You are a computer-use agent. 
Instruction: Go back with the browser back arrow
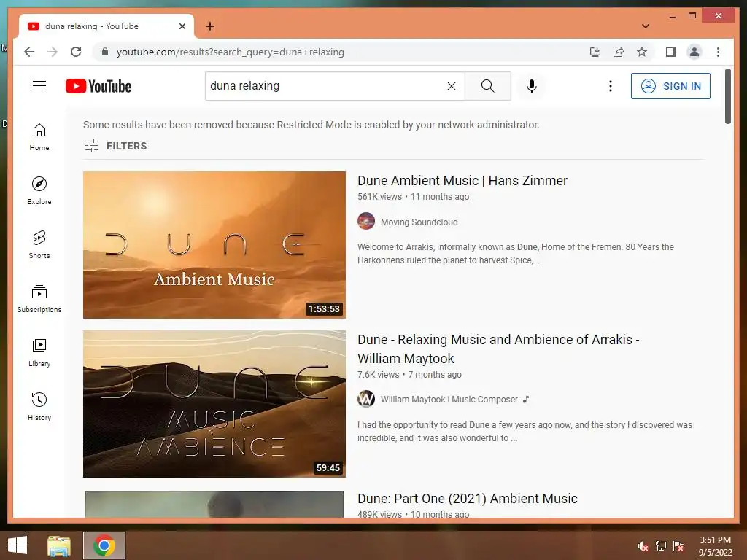coord(29,52)
